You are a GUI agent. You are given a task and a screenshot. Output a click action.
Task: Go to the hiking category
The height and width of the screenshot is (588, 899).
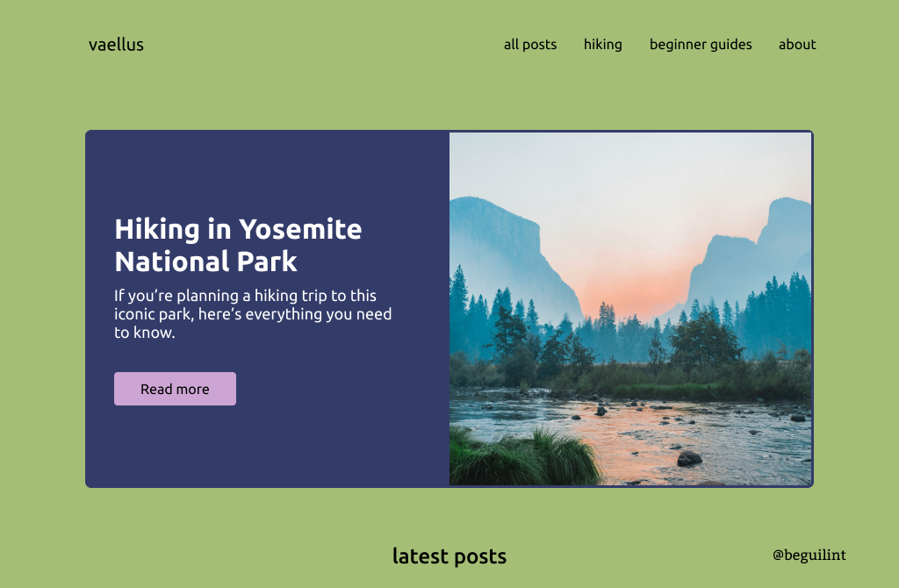pyautogui.click(x=602, y=45)
